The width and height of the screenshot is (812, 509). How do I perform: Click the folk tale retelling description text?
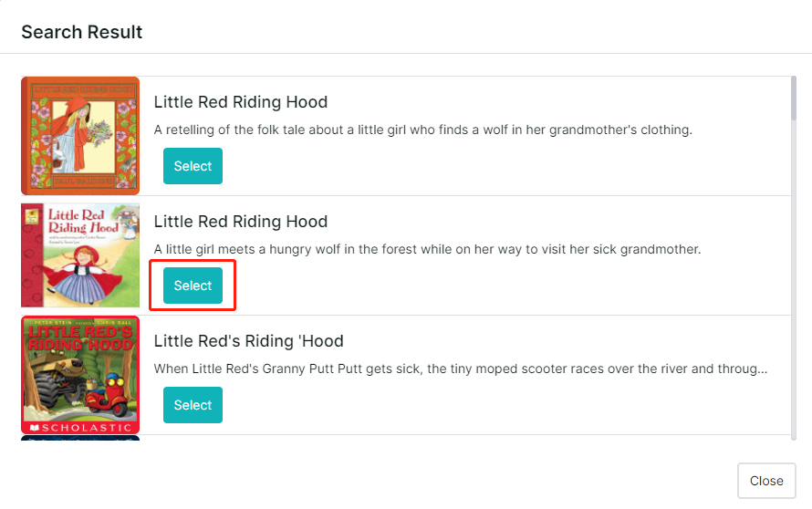tap(422, 130)
